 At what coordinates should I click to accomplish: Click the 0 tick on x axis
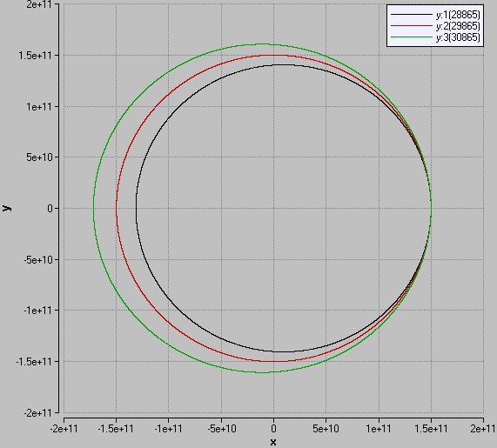point(273,429)
